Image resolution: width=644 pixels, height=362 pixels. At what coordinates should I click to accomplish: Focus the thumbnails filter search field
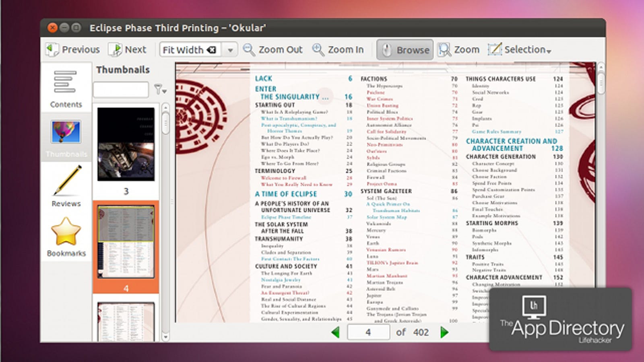click(121, 89)
